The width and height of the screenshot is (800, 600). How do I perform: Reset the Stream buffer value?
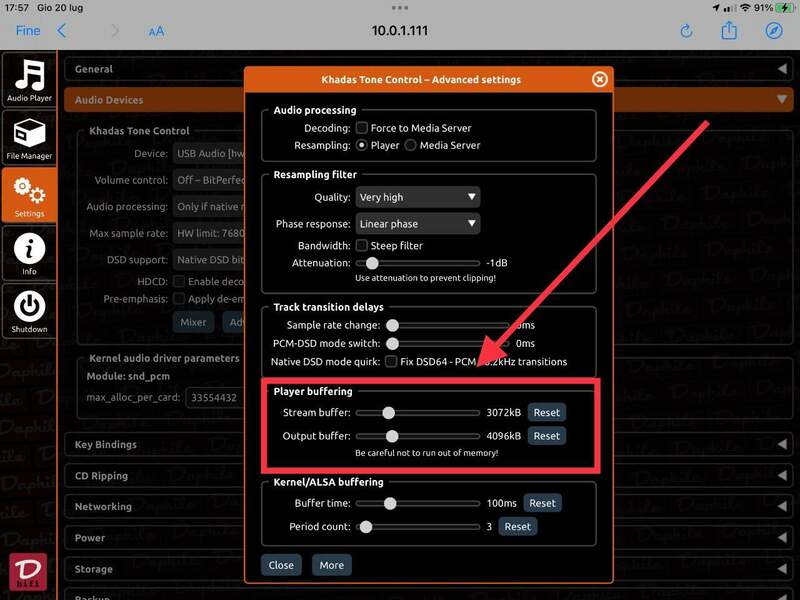click(546, 412)
